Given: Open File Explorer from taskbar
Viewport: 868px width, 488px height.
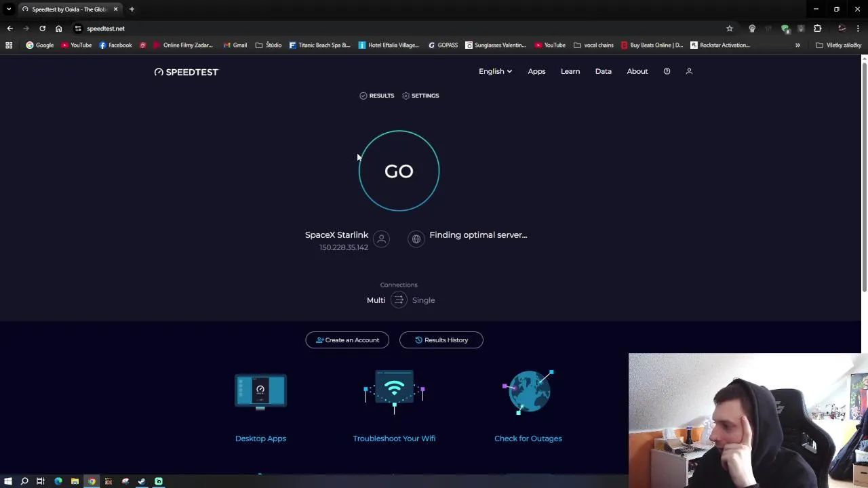Looking at the screenshot, I should coord(75,481).
